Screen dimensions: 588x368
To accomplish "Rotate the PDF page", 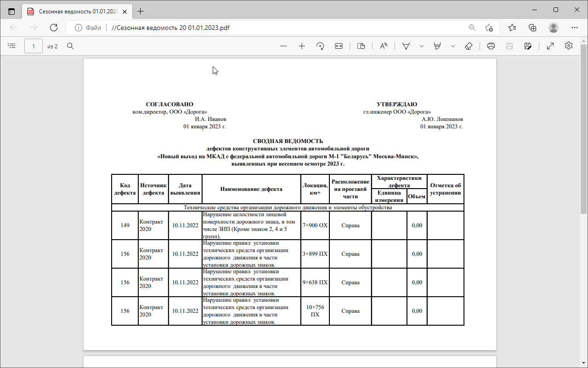I will (320, 46).
